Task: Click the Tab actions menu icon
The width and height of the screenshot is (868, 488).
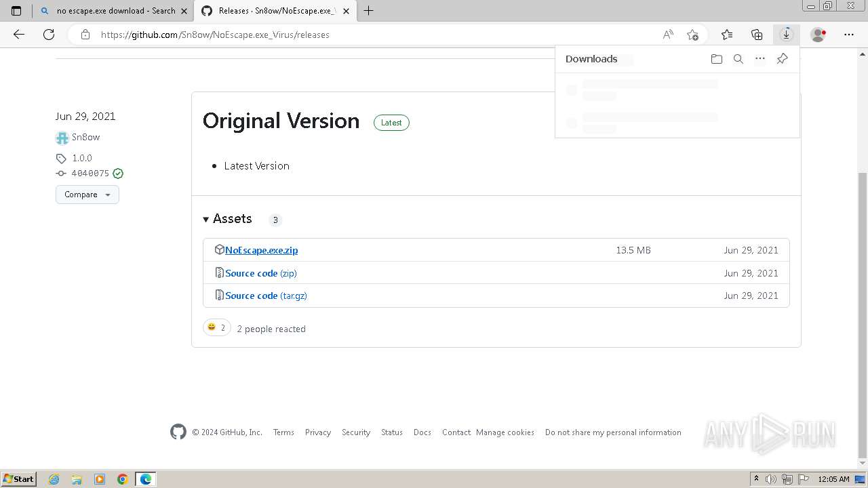Action: tap(16, 10)
